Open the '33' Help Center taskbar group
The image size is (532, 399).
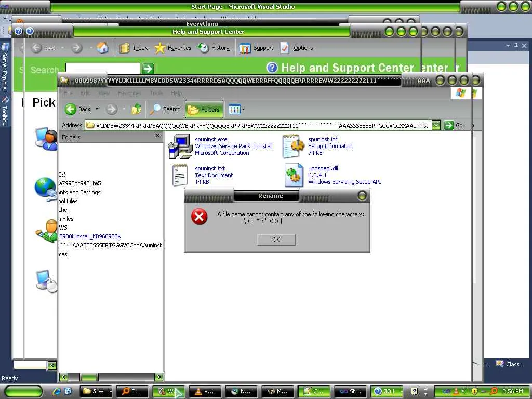click(387, 392)
